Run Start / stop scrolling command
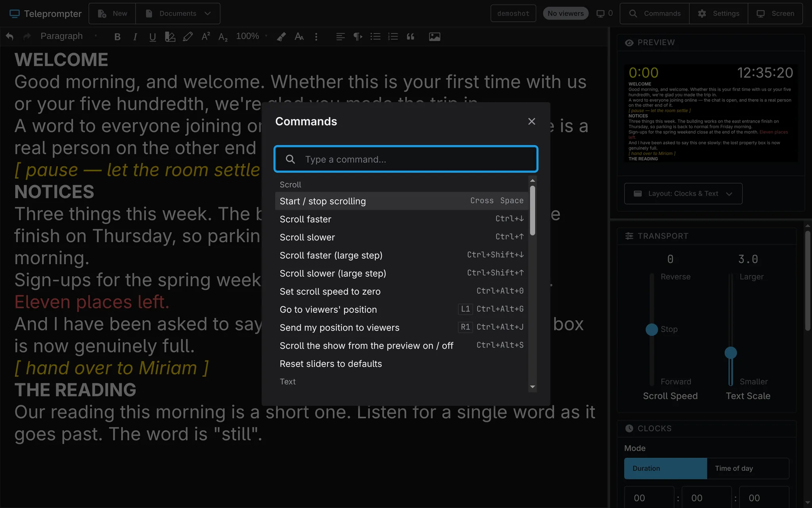Viewport: 812px width, 508px height. [x=401, y=201]
